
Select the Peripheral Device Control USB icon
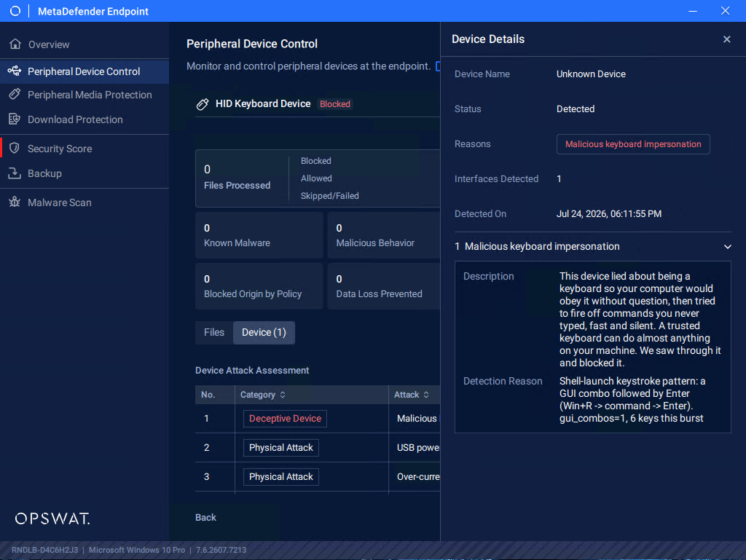15,71
